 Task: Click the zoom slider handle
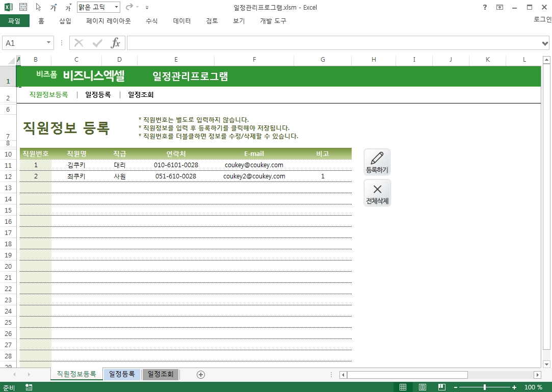coord(484,387)
